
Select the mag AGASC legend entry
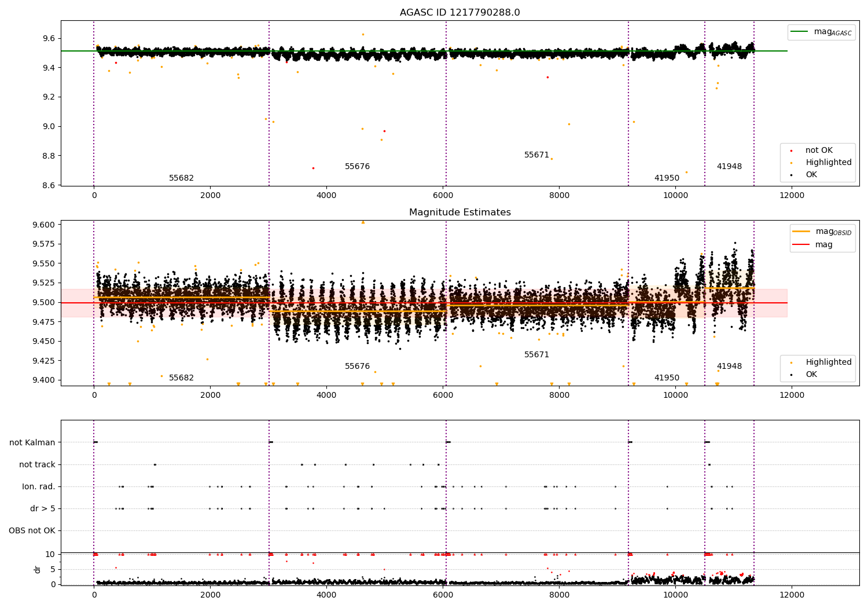[x=821, y=32]
